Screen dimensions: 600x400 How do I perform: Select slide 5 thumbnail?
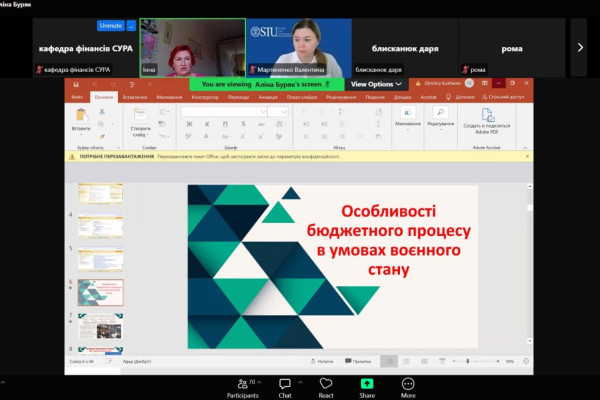[100, 259]
